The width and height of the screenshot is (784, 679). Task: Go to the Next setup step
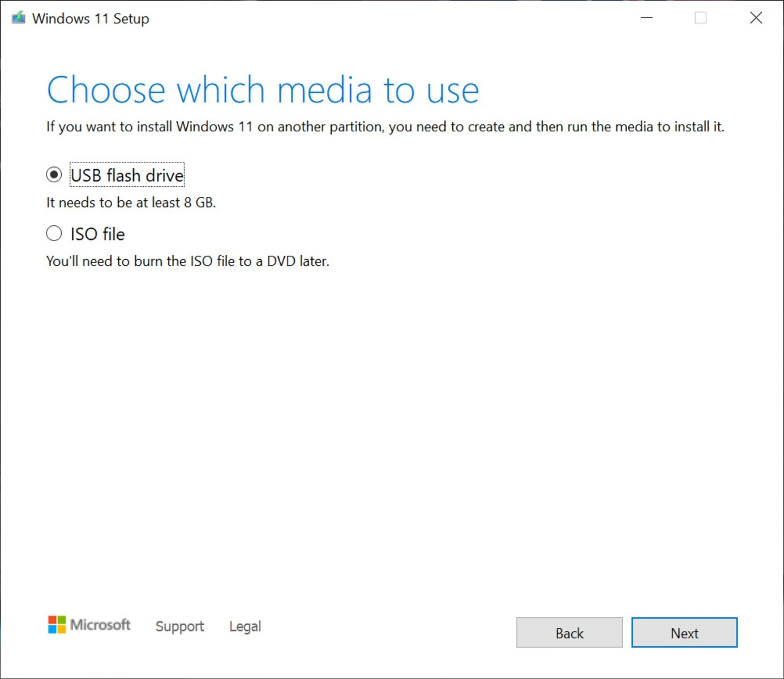(x=684, y=633)
